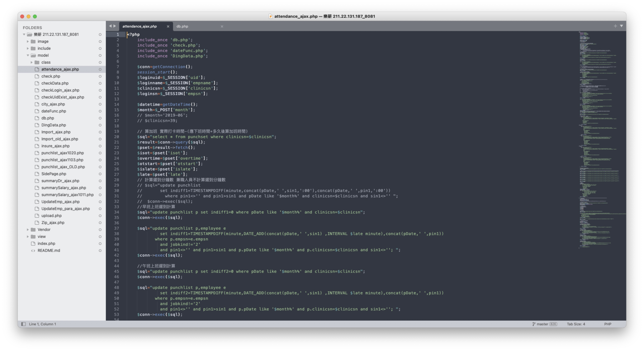Jump forward with the right tab arrow

(x=115, y=26)
